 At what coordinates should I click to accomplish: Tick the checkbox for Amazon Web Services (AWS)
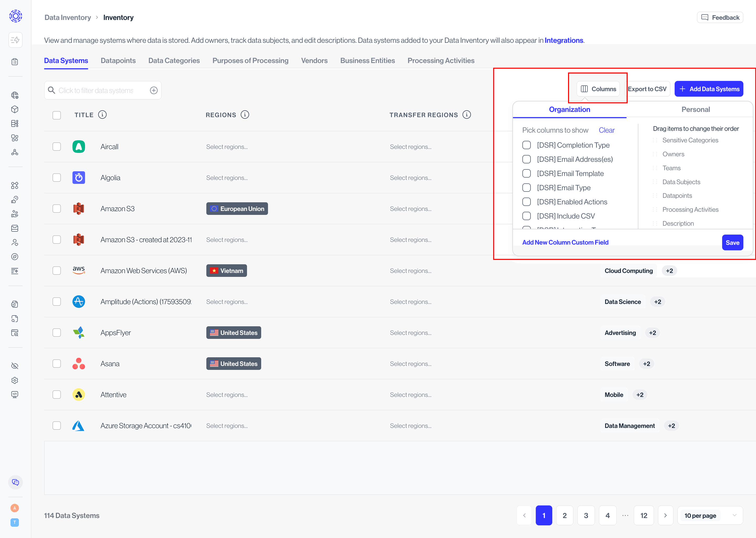[57, 271]
